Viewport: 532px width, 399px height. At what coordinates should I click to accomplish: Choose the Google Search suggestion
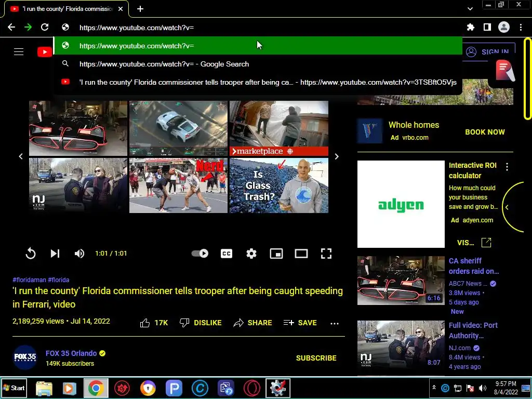[258, 64]
